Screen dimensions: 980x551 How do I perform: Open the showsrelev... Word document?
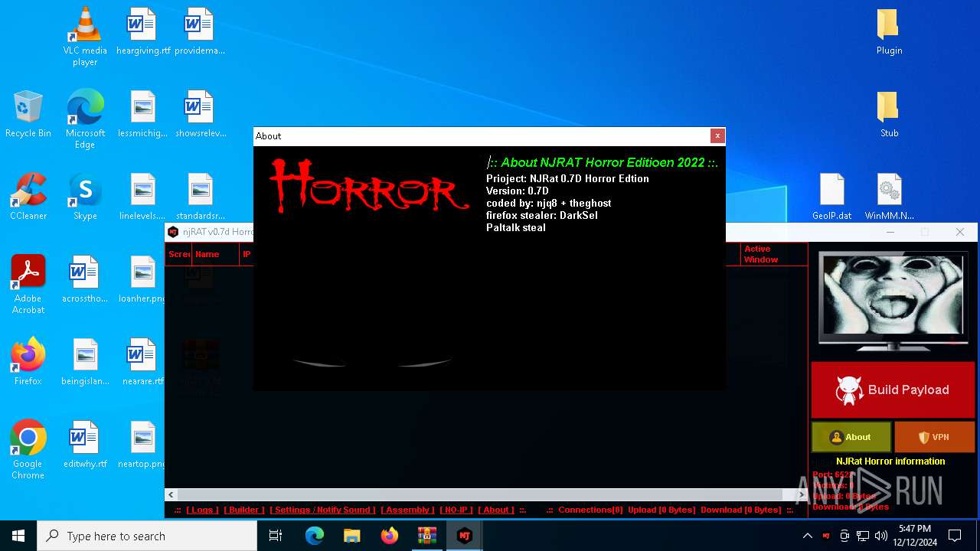point(200,114)
